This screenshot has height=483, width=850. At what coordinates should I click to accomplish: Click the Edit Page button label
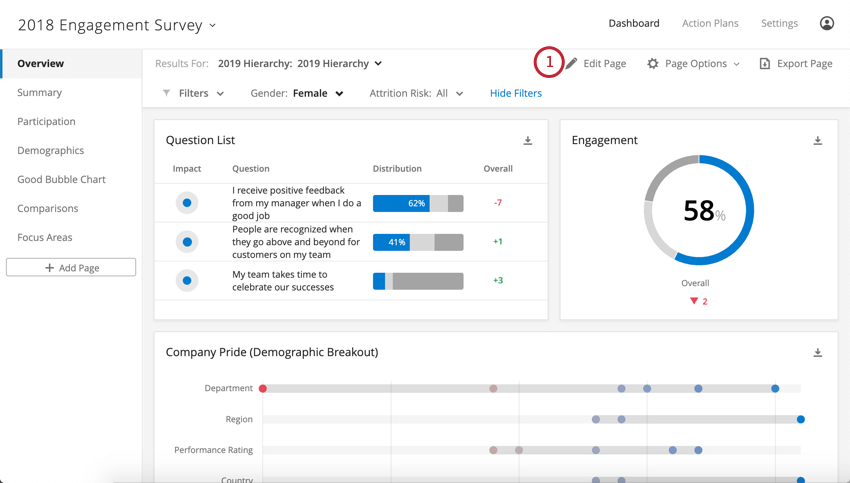point(604,64)
